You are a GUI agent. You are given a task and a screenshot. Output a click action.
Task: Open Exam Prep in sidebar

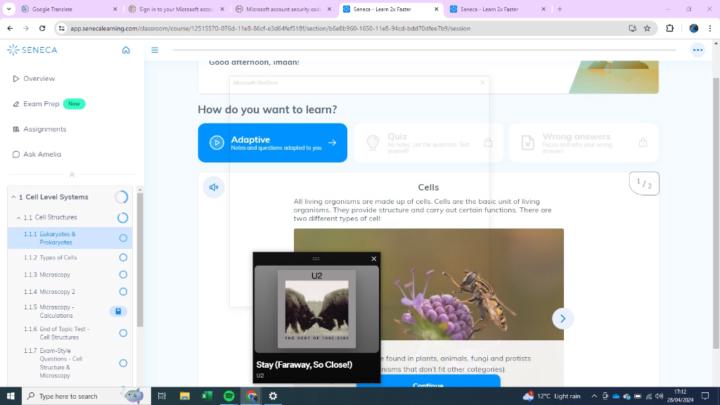pos(48,104)
